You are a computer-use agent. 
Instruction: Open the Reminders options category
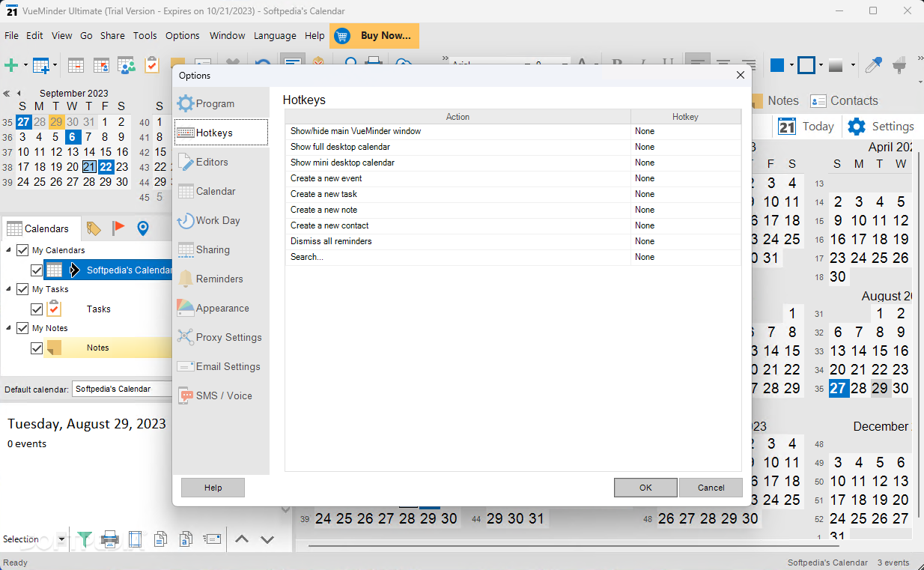pos(221,279)
